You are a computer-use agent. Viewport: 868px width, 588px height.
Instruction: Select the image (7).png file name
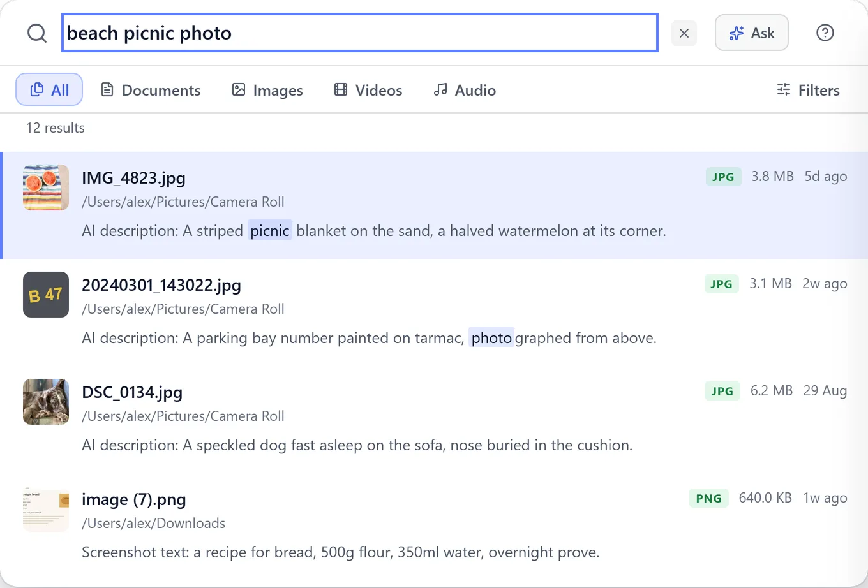pyautogui.click(x=134, y=499)
